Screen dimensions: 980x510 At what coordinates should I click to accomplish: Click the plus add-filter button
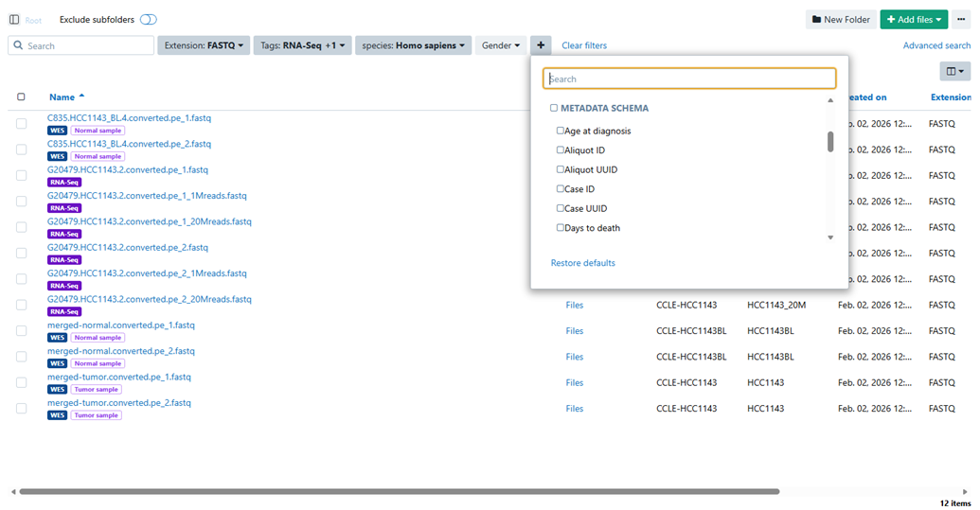[x=541, y=45]
